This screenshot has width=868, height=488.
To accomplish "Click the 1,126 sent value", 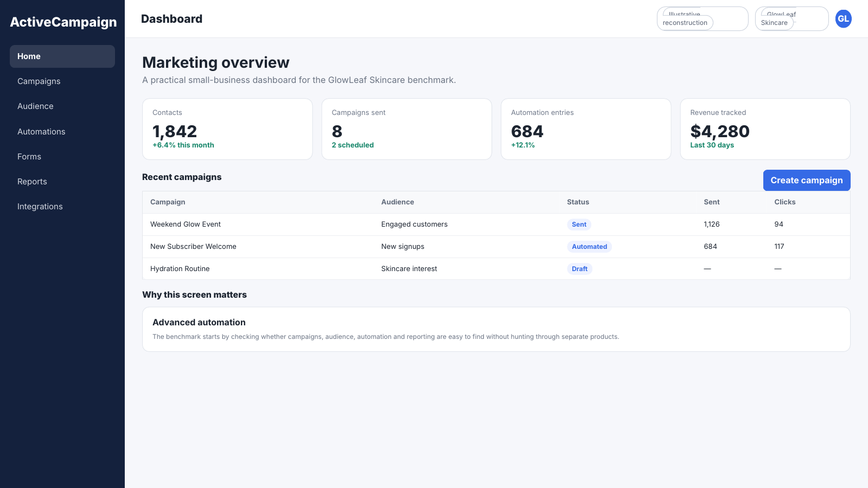I will [x=712, y=224].
